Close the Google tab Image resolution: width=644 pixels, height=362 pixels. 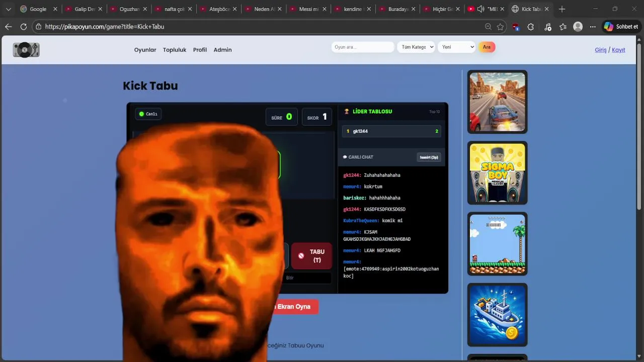coord(55,9)
